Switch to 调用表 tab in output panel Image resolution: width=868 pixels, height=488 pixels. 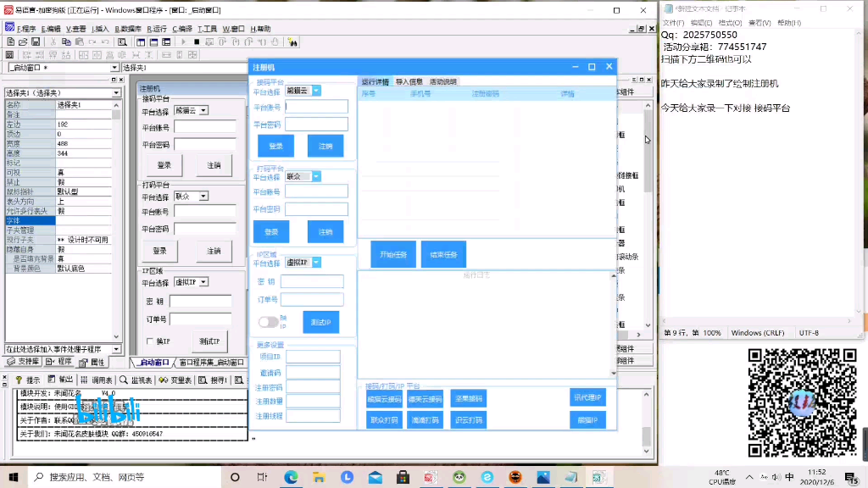coord(97,380)
